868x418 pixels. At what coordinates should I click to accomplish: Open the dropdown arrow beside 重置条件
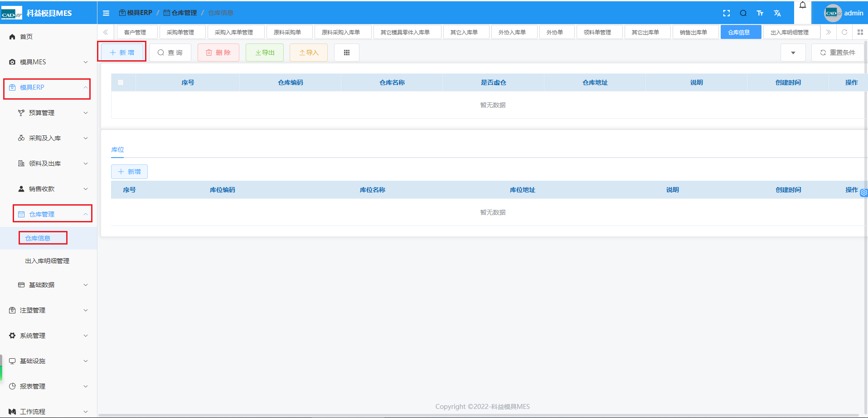click(793, 53)
